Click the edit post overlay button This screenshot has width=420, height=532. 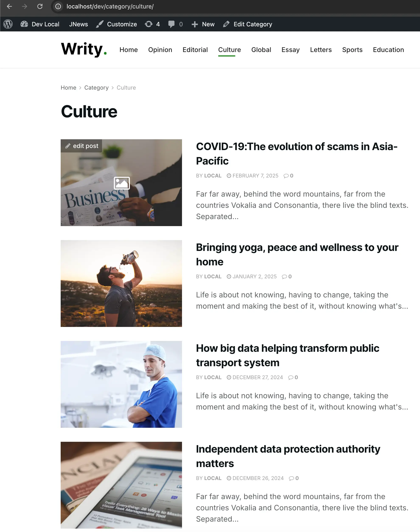pyautogui.click(x=81, y=146)
